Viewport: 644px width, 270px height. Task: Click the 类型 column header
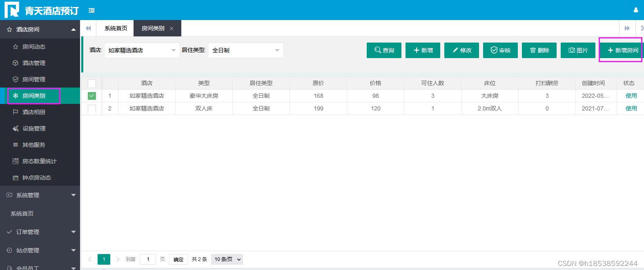[x=204, y=83]
